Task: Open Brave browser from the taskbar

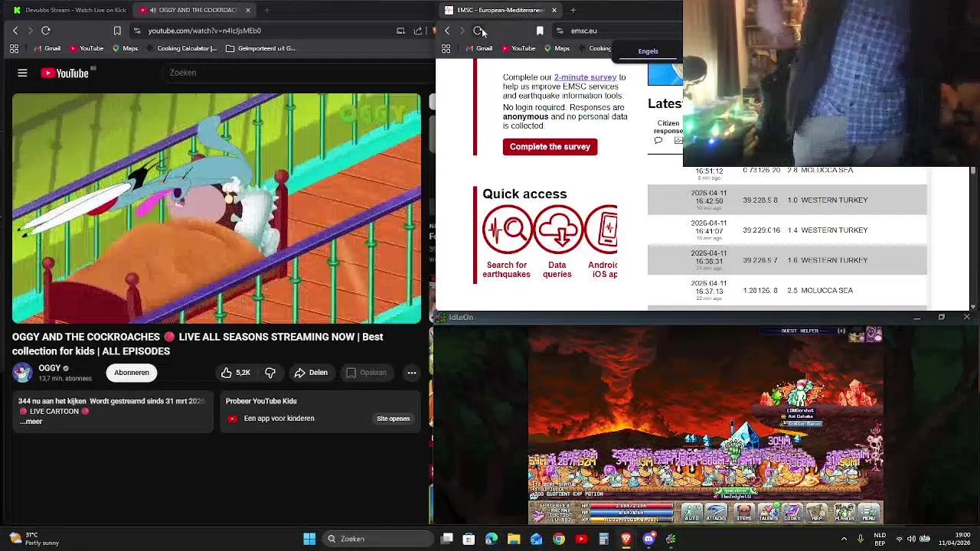Action: [626, 539]
